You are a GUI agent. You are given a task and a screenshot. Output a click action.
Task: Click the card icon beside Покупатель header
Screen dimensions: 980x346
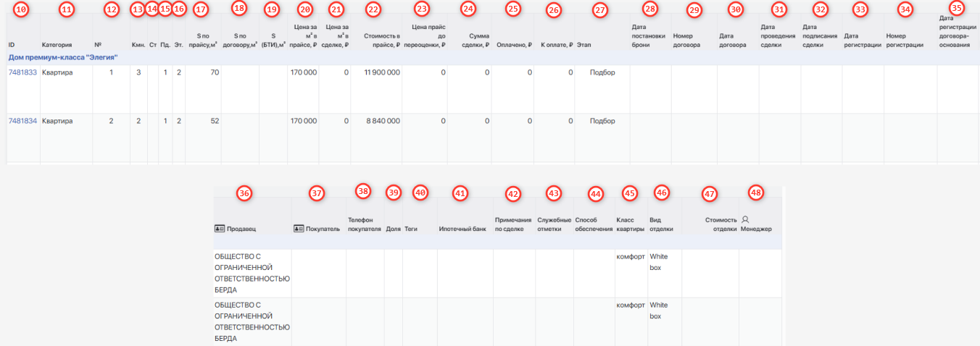298,228
